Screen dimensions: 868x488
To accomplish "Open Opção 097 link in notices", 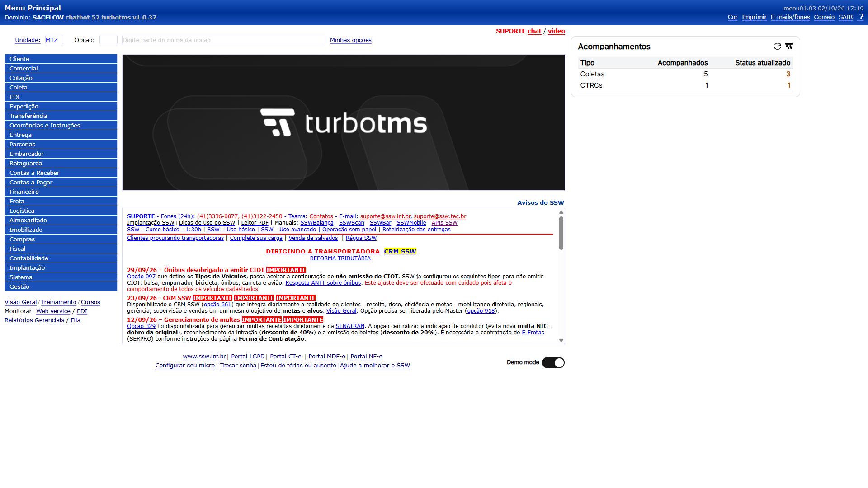I will click(x=141, y=276).
